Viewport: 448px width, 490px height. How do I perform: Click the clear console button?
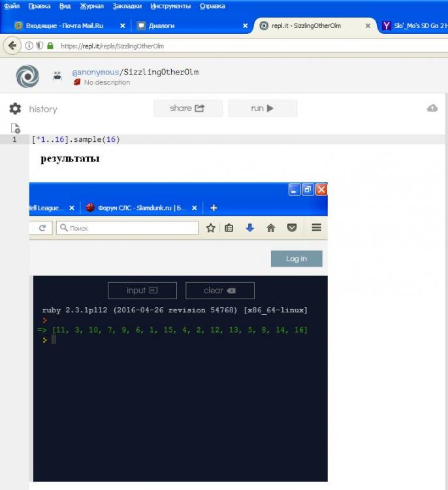pyautogui.click(x=219, y=291)
